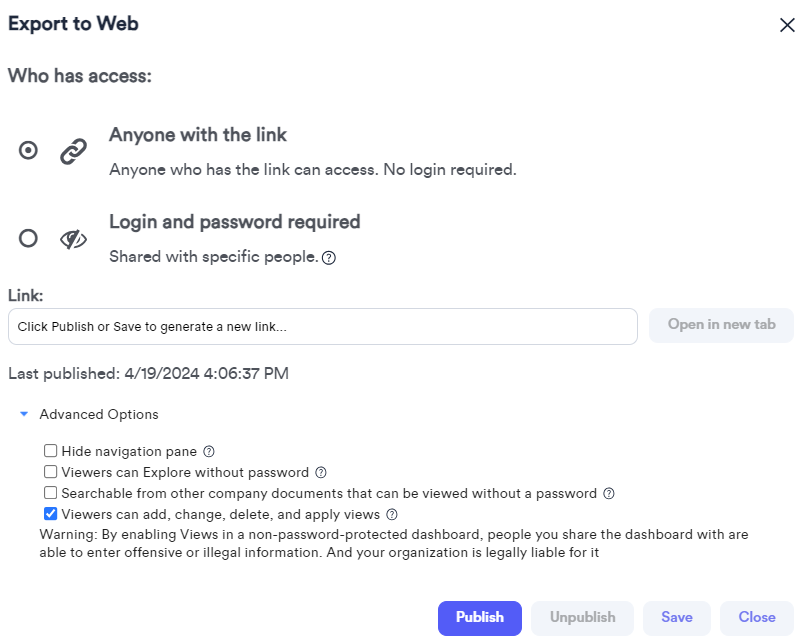The image size is (804, 642).
Task: Open help for Viewers can add views
Action: click(392, 514)
